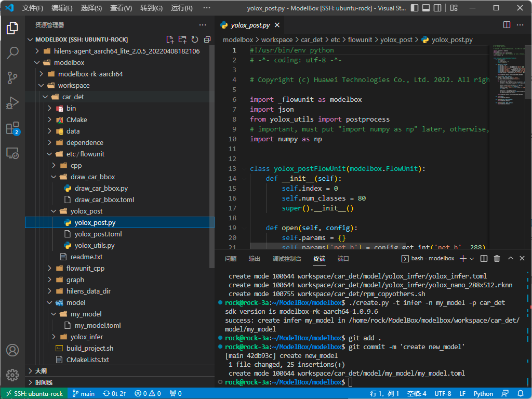Maximize the panel size with the caret
This screenshot has width=532, height=399.
click(x=510, y=258)
